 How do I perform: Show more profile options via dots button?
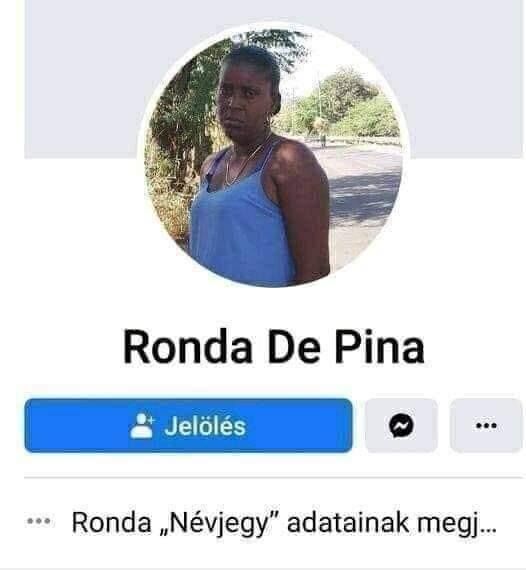point(486,425)
